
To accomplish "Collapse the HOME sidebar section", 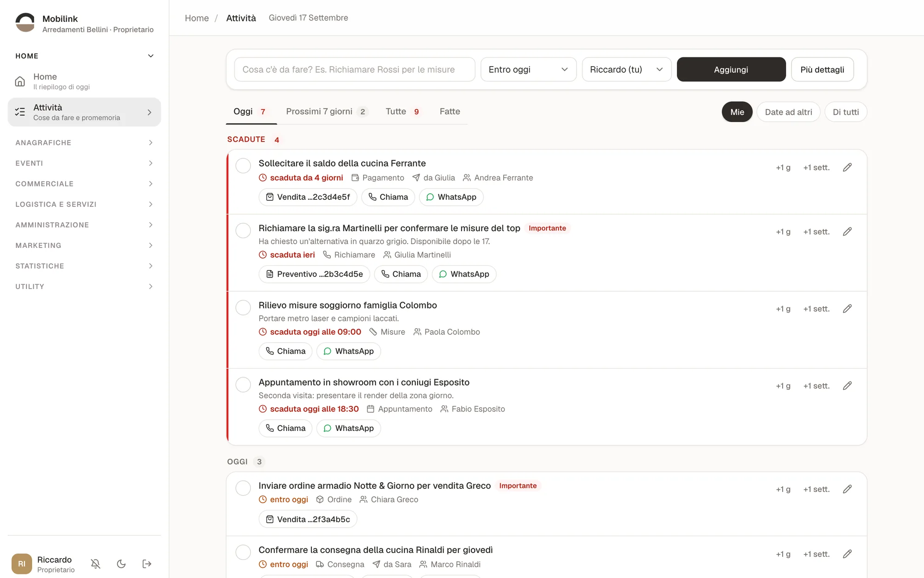I will (84, 56).
